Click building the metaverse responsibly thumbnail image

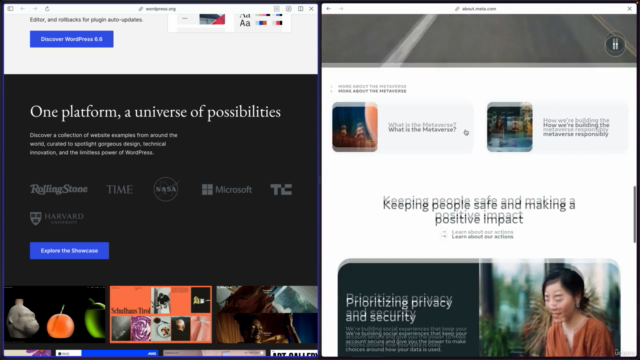[510, 127]
